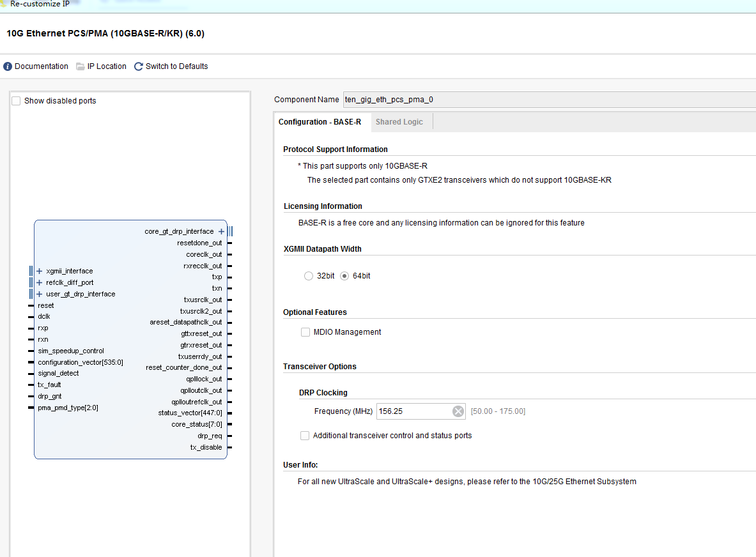This screenshot has width=756, height=557.
Task: Select the tx_disable port
Action: click(x=206, y=448)
